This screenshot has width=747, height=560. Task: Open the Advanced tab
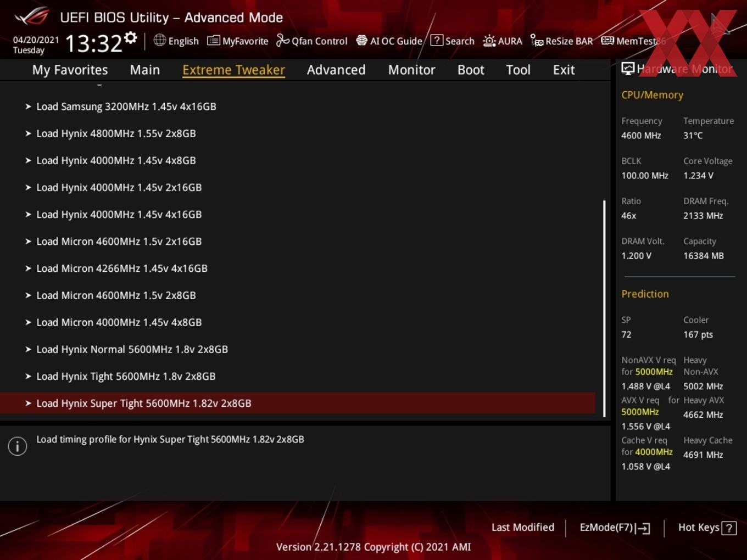coord(336,70)
